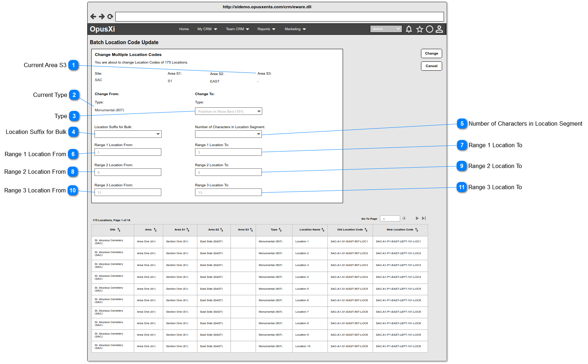Click the favorites star icon
This screenshot has width=588, height=364.
(420, 29)
